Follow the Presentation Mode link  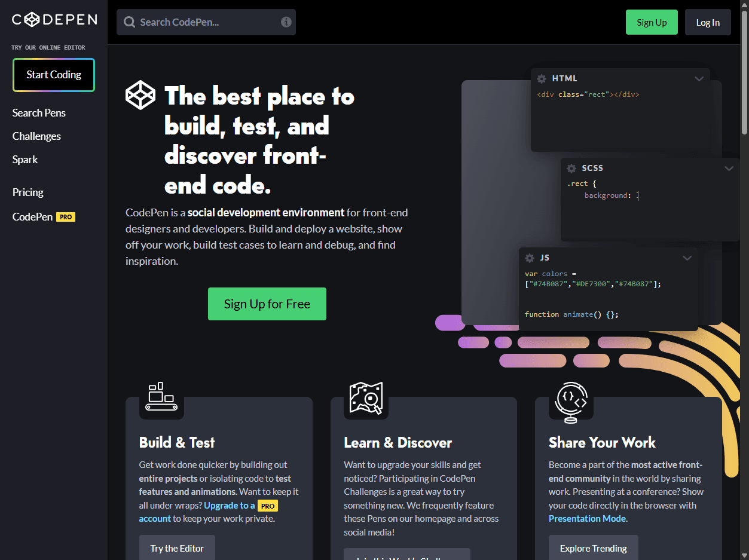tap(588, 519)
